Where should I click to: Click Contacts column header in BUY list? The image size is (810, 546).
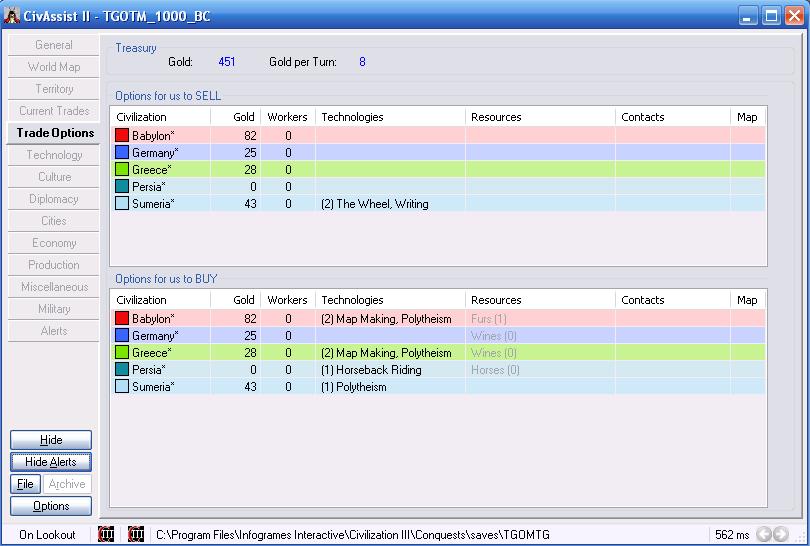click(x=673, y=300)
